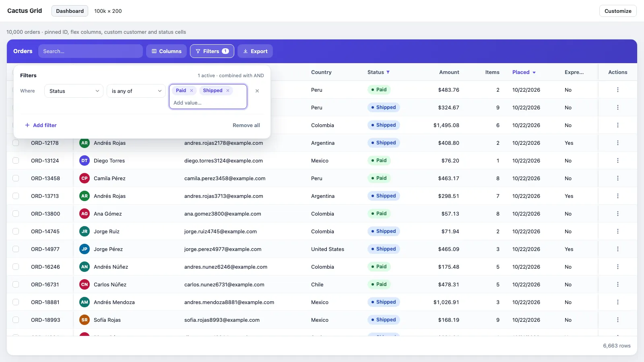The height and width of the screenshot is (362, 644).
Task: Select checkbox for order ORD-12178
Action: pos(16,143)
